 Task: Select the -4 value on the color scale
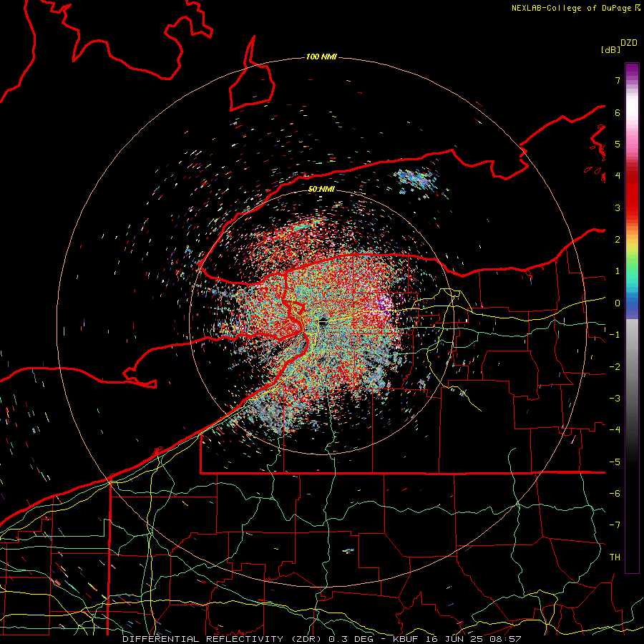[x=615, y=430]
